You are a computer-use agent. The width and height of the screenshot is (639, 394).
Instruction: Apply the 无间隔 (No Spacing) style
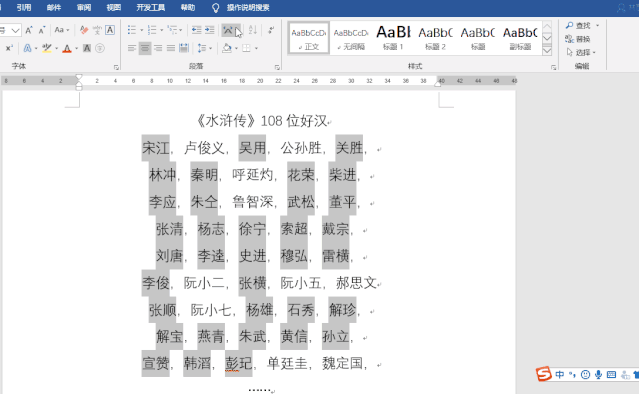[351, 37]
